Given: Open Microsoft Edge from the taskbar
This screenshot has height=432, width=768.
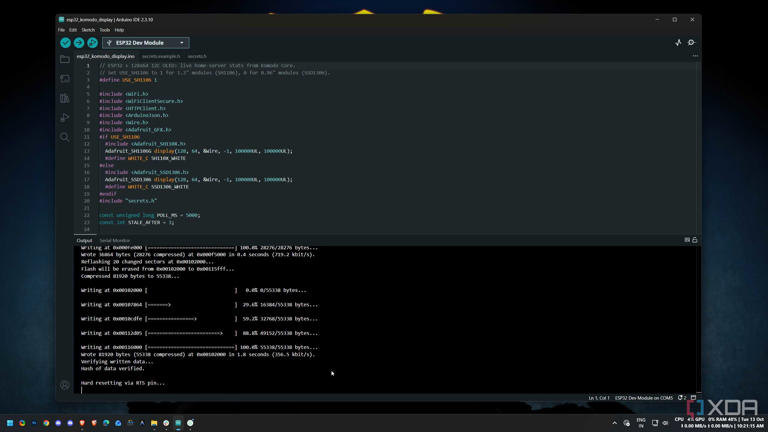Looking at the screenshot, I should coord(106,423).
